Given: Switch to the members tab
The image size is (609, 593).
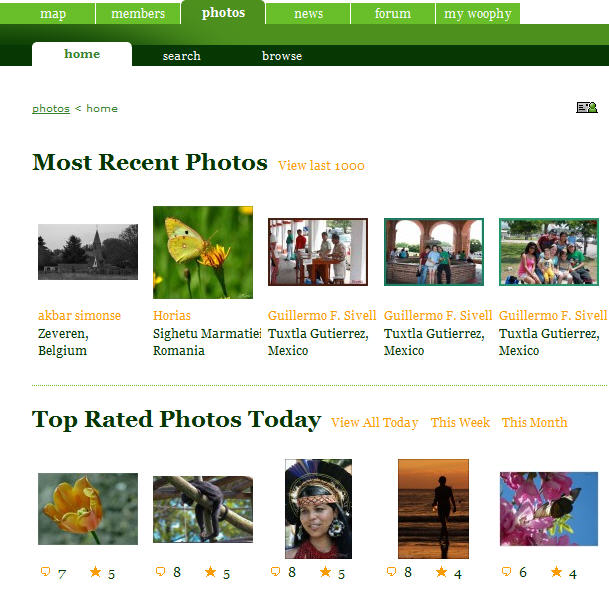Looking at the screenshot, I should click(x=138, y=14).
